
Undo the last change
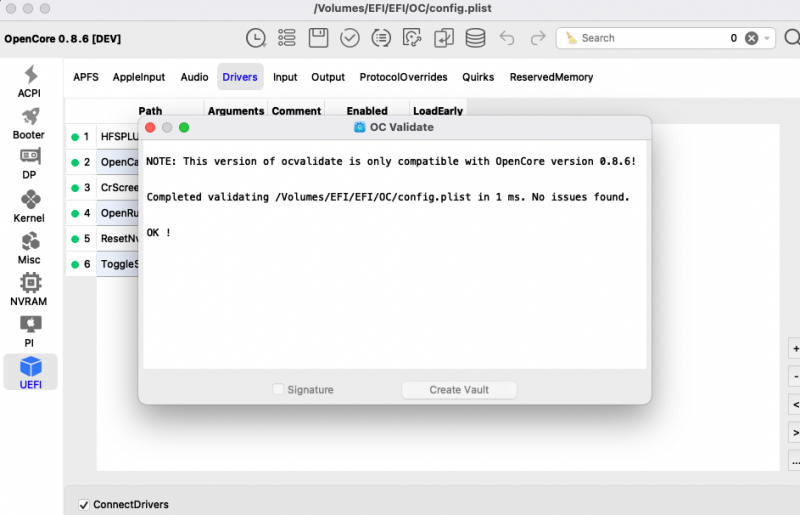click(x=507, y=38)
